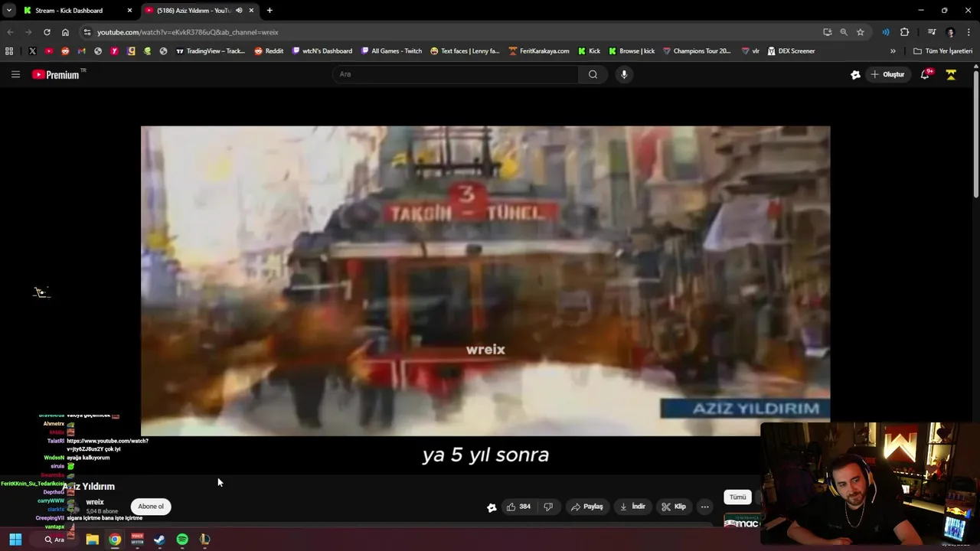Open the YouTube account avatar menu

coord(951,74)
